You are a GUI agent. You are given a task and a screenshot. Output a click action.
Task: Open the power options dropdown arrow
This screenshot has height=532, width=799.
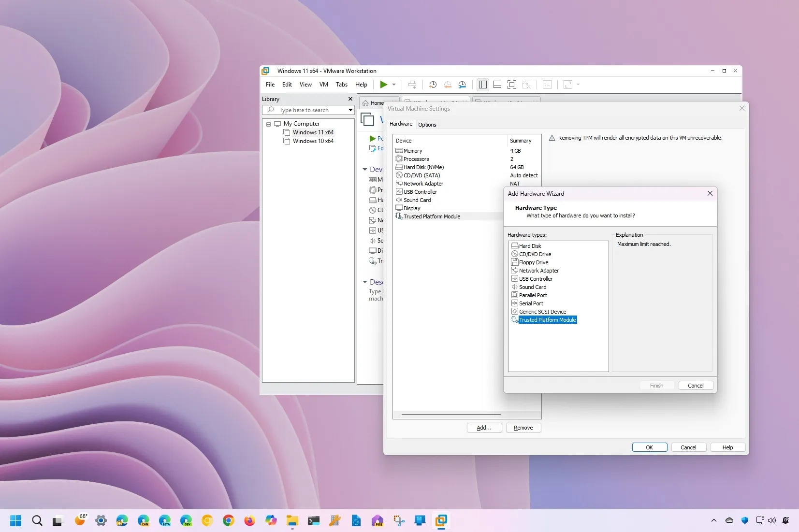coord(394,85)
